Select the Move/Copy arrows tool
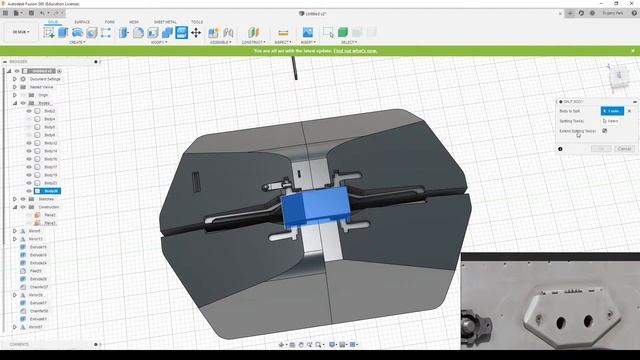The height and width of the screenshot is (360, 640). point(196,33)
